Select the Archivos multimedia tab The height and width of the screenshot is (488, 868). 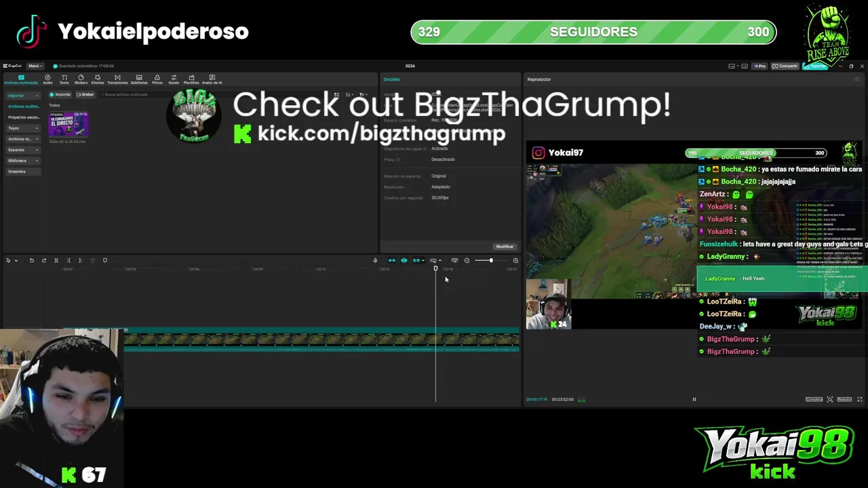[21, 79]
